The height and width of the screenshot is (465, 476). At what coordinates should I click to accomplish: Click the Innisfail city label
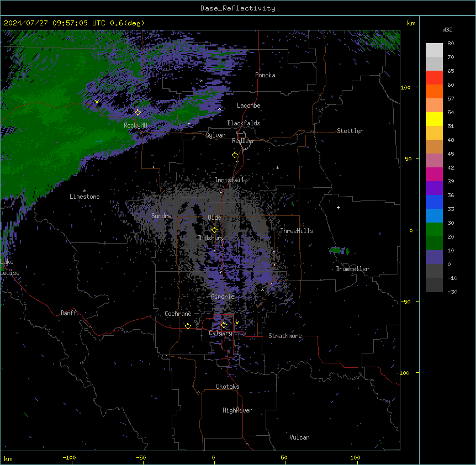coord(229,180)
